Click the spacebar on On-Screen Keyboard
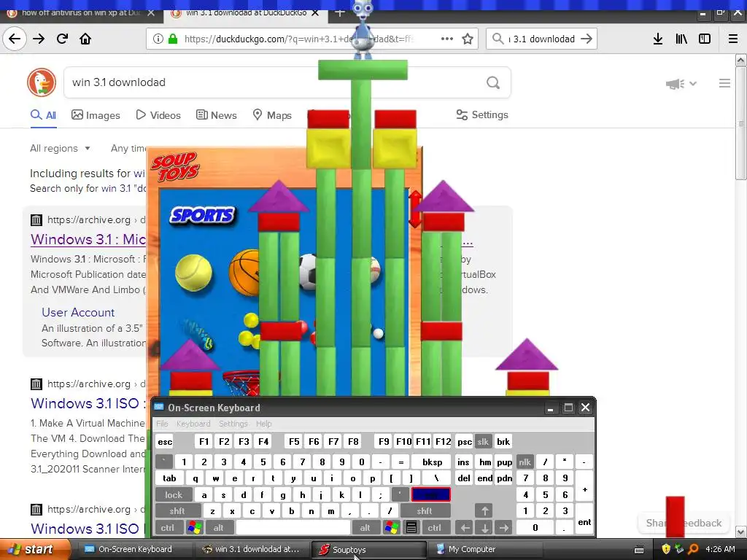 (x=293, y=528)
